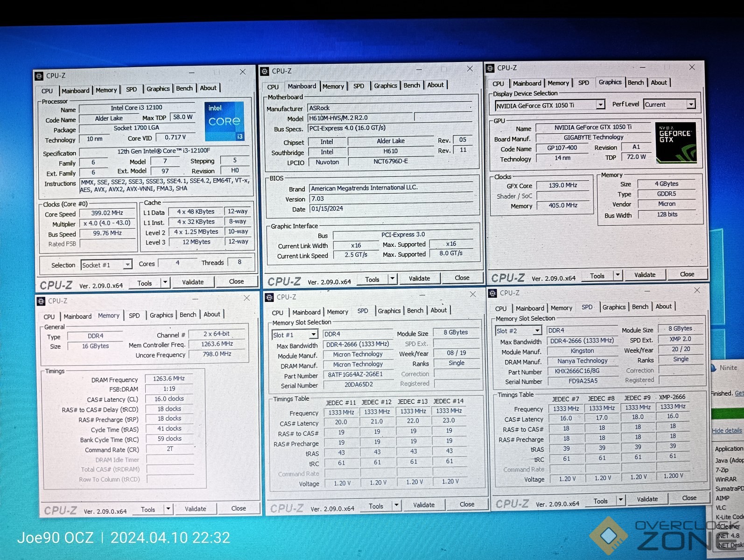Click 7-Zip entry in Ninite application list
Image resolution: width=744 pixels, height=560 pixels.
coord(722,470)
